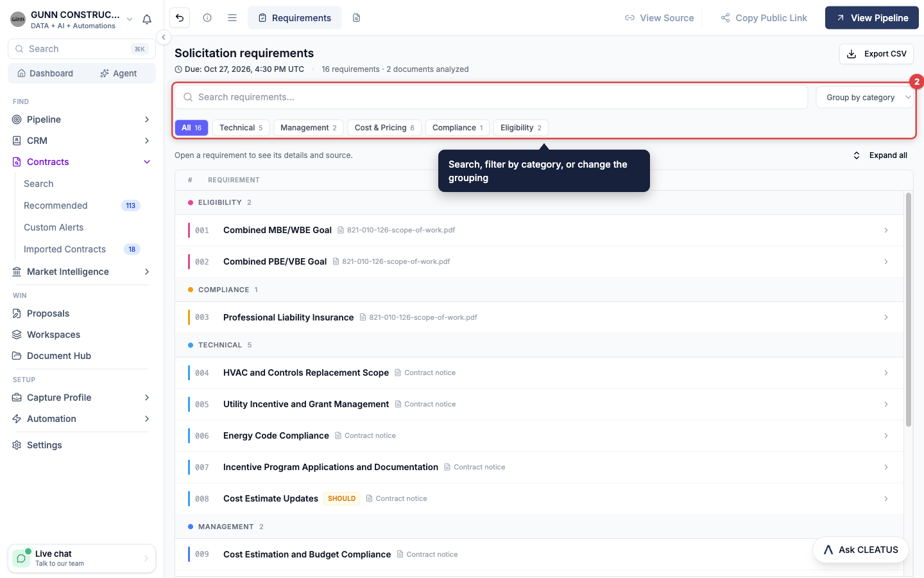
Task: Click the Capture Profile briefcase icon
Action: (x=17, y=398)
